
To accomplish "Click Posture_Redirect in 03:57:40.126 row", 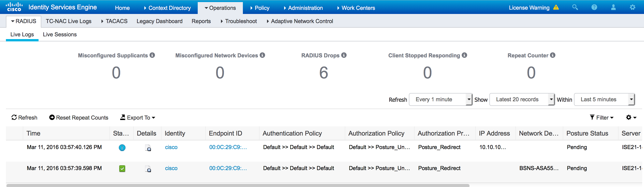I will pos(439,147).
